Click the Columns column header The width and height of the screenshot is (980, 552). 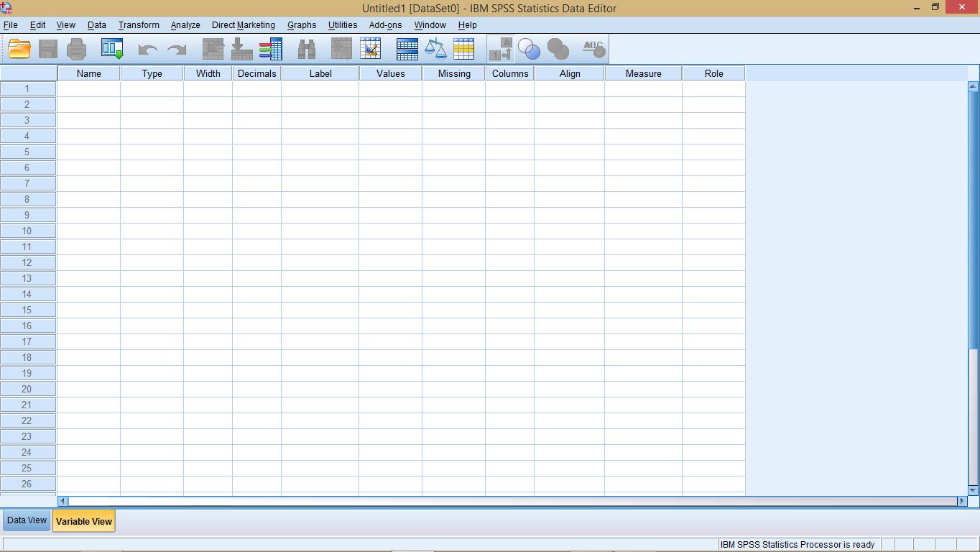(510, 73)
